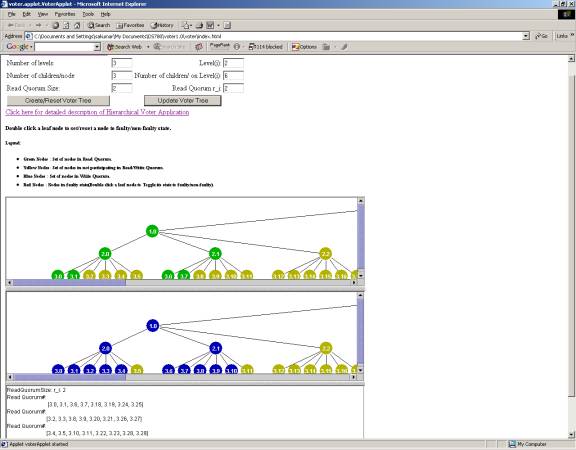Viewport: 576px width, 450px height.
Task: Click Update Voter Tree button
Action: (x=183, y=101)
